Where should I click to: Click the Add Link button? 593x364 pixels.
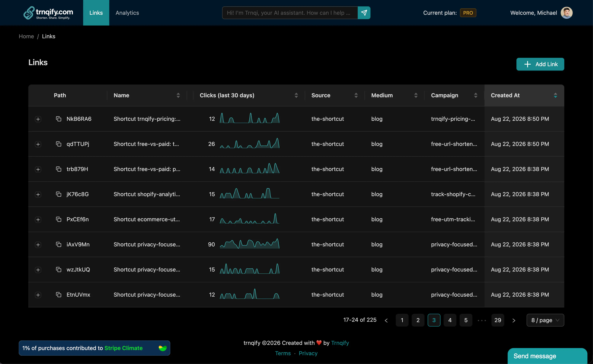click(x=540, y=64)
